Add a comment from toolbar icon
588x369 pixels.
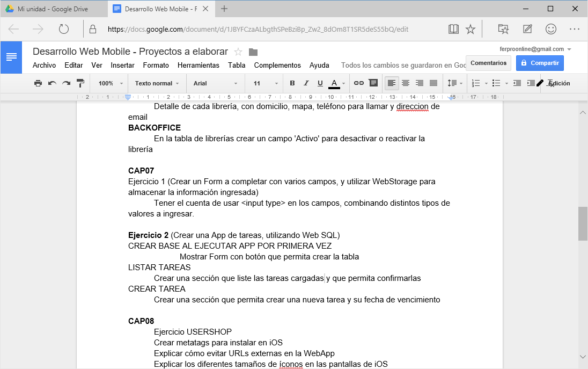pyautogui.click(x=373, y=83)
